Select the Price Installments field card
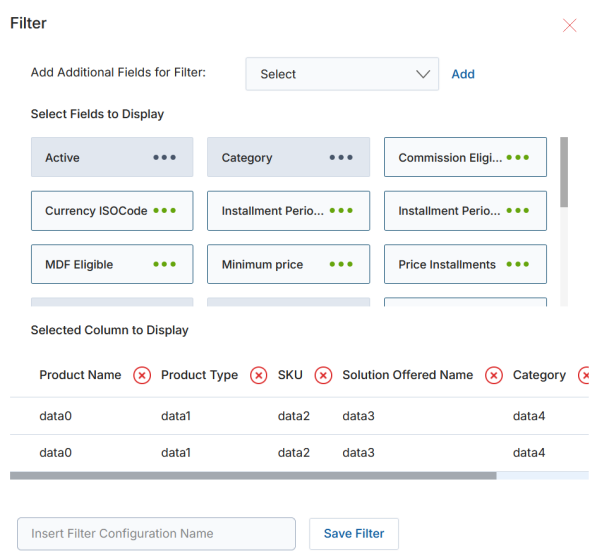Viewport: 590px width, 556px height. 465,264
